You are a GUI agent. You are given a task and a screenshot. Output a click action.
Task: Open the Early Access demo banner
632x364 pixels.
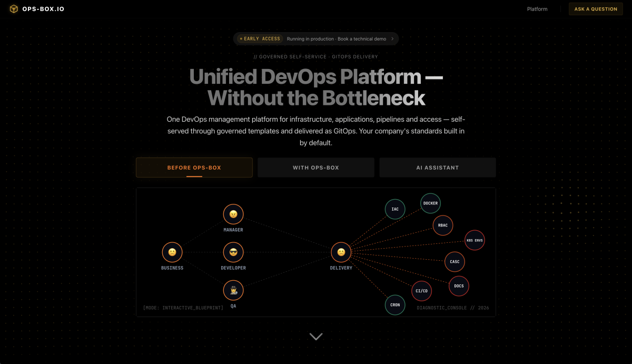tap(316, 38)
